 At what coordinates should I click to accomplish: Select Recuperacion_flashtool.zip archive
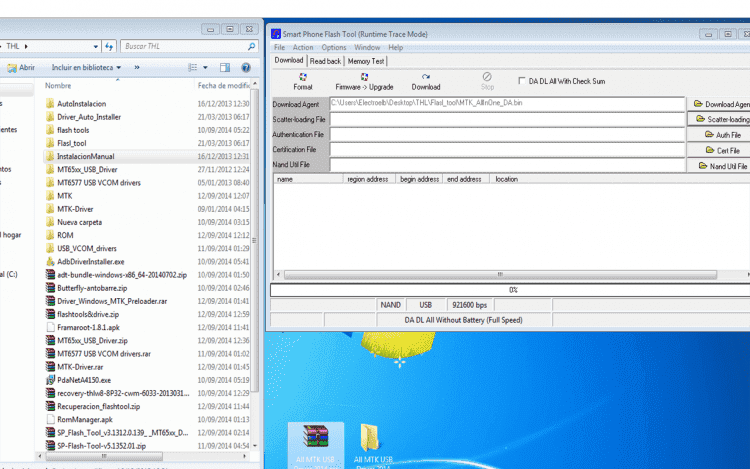(99, 406)
